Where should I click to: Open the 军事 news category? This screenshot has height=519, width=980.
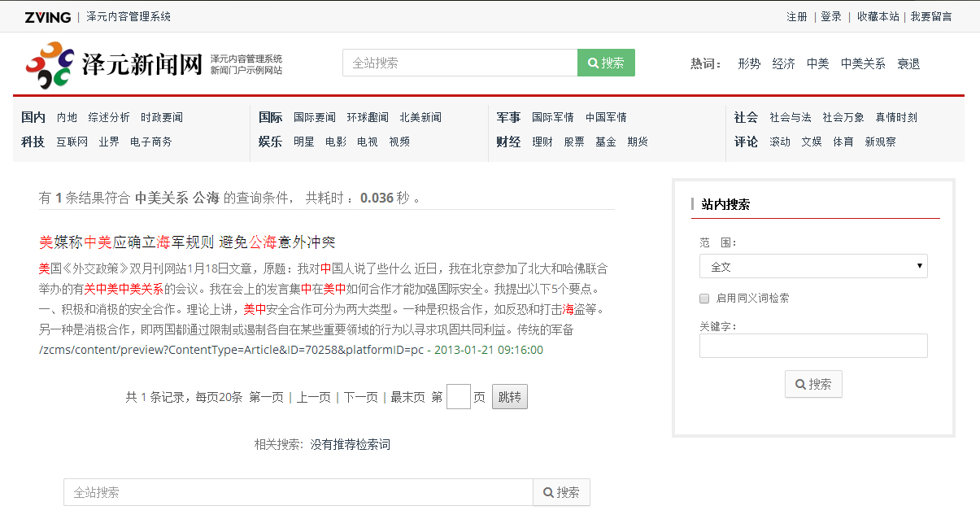(x=508, y=117)
